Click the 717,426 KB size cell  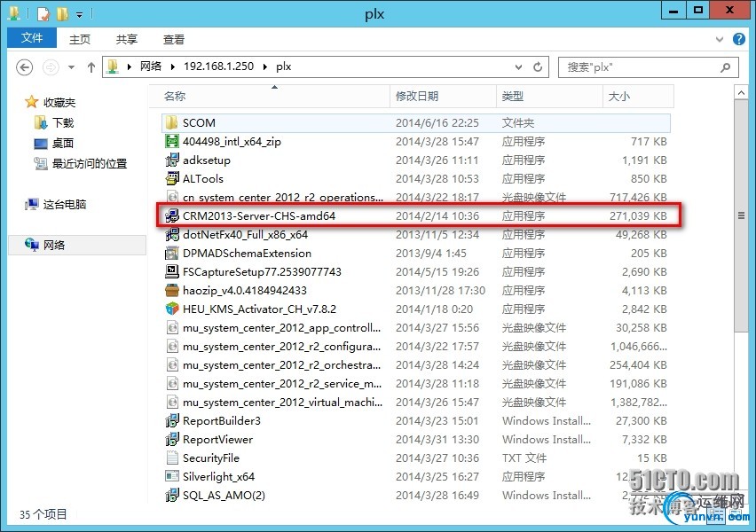pos(638,197)
